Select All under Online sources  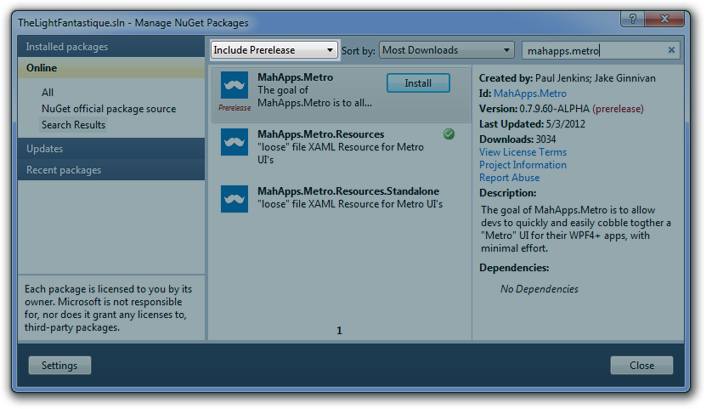tap(47, 92)
